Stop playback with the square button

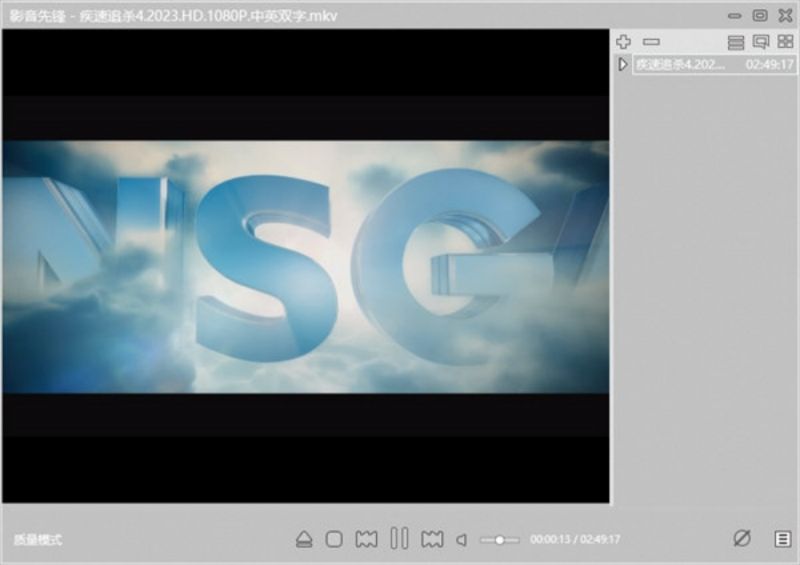coord(334,539)
